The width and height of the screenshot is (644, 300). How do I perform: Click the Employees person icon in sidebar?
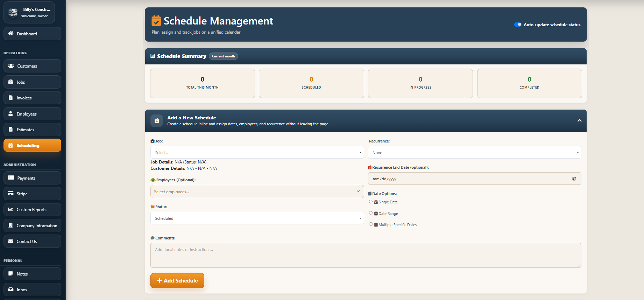(x=10, y=114)
